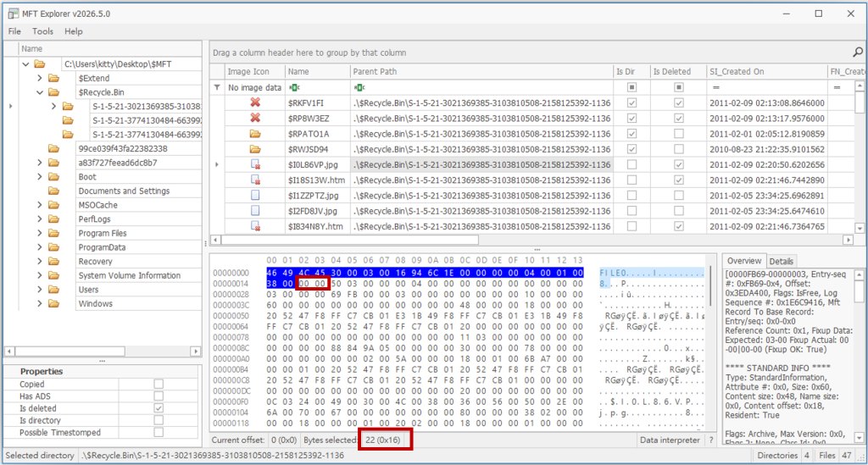This screenshot has width=868, height=465.
Task: Expand the a83f727feead6dc8b7 tree node
Action: 40,163
